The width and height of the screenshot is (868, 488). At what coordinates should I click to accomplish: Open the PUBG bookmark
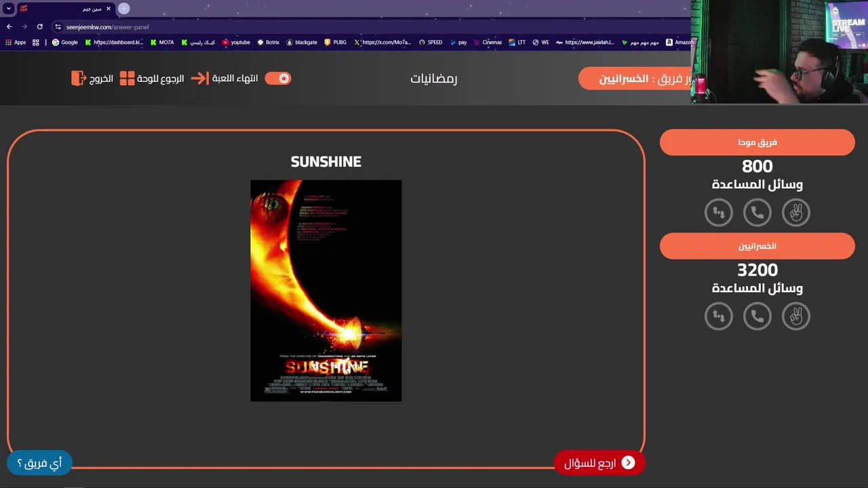(x=336, y=42)
